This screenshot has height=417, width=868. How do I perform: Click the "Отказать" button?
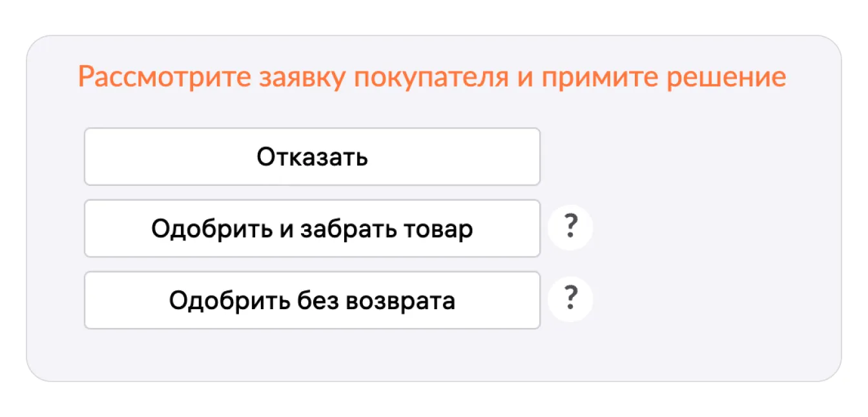click(x=312, y=157)
